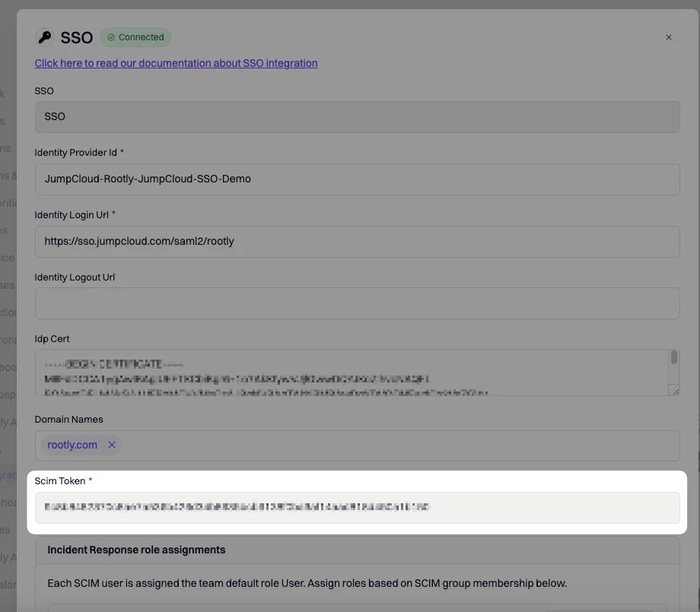Click the SSO key icon
700x612 pixels.
coord(45,37)
